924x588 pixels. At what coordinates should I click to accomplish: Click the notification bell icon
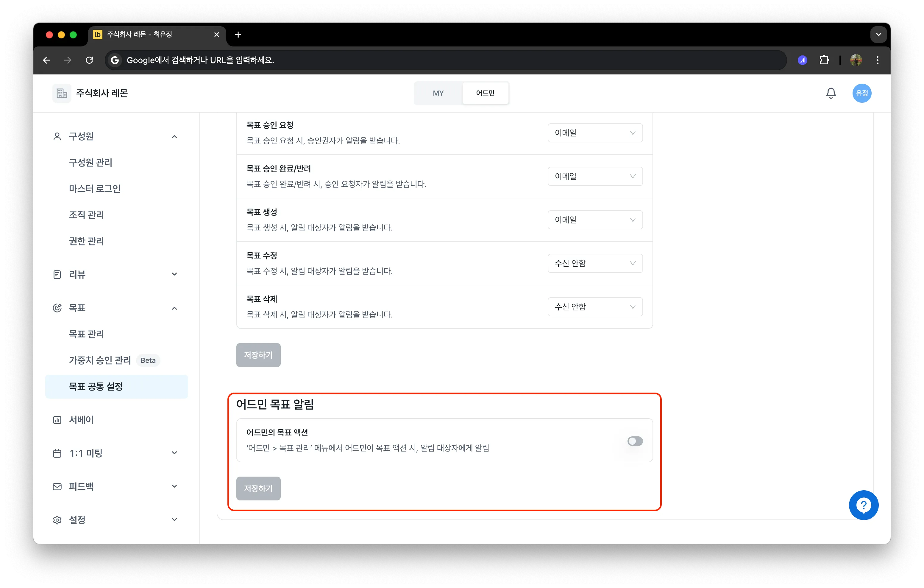831,93
